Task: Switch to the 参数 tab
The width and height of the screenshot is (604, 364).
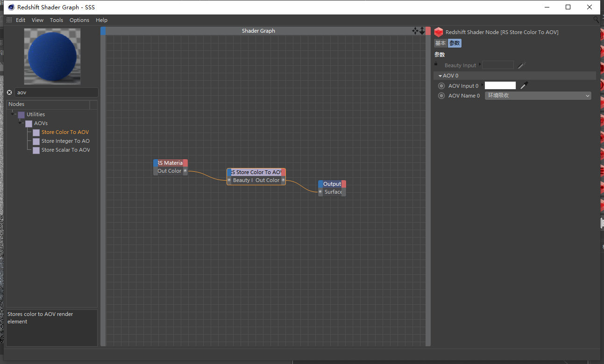Action: 455,43
